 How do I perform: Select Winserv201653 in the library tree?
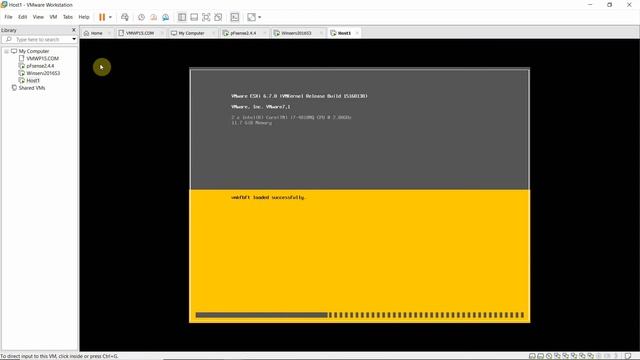click(x=43, y=73)
